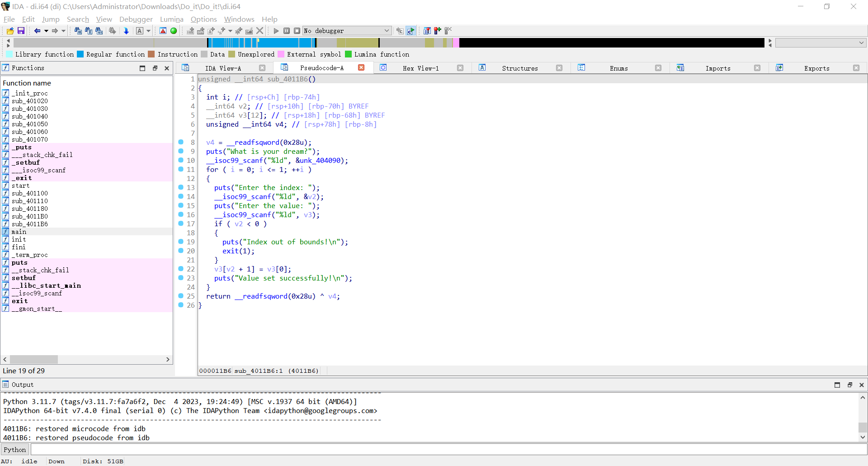
Task: Click the search-again binoculars icon
Action: click(113, 31)
